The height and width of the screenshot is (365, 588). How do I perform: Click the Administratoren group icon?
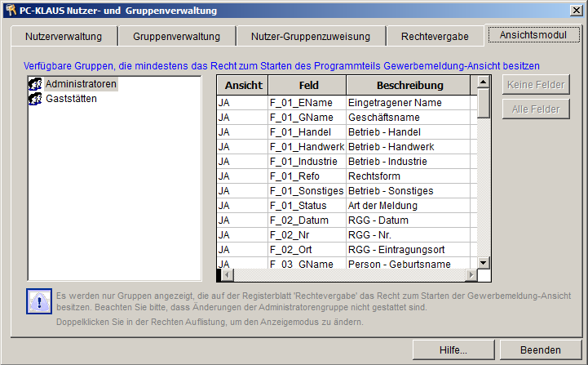coord(36,84)
